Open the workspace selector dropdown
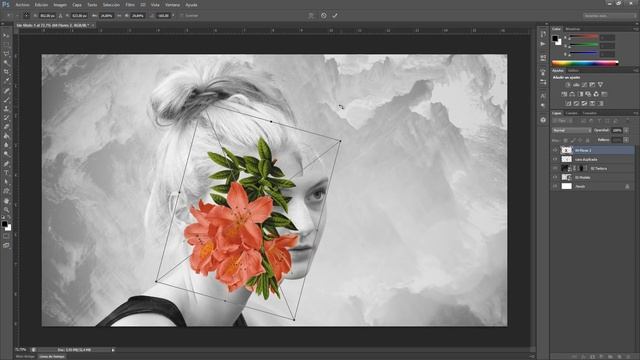Image resolution: width=640 pixels, height=360 pixels. coord(609,16)
